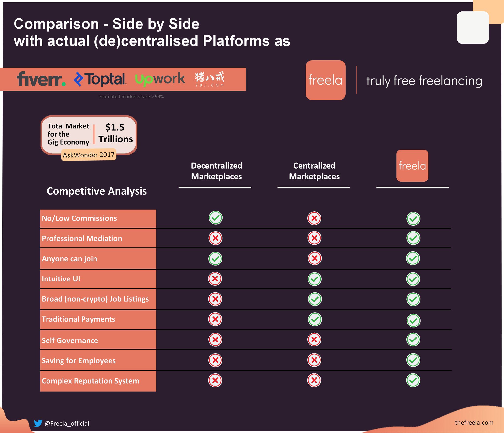This screenshot has width=504, height=433.
Task: Click the @Freela_official Twitter handle
Action: pos(67,423)
